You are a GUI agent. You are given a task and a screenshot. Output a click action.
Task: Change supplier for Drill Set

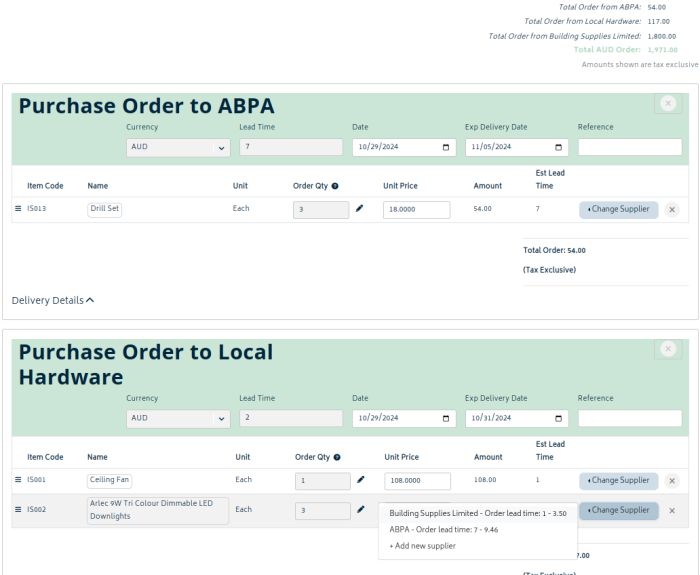pyautogui.click(x=618, y=209)
